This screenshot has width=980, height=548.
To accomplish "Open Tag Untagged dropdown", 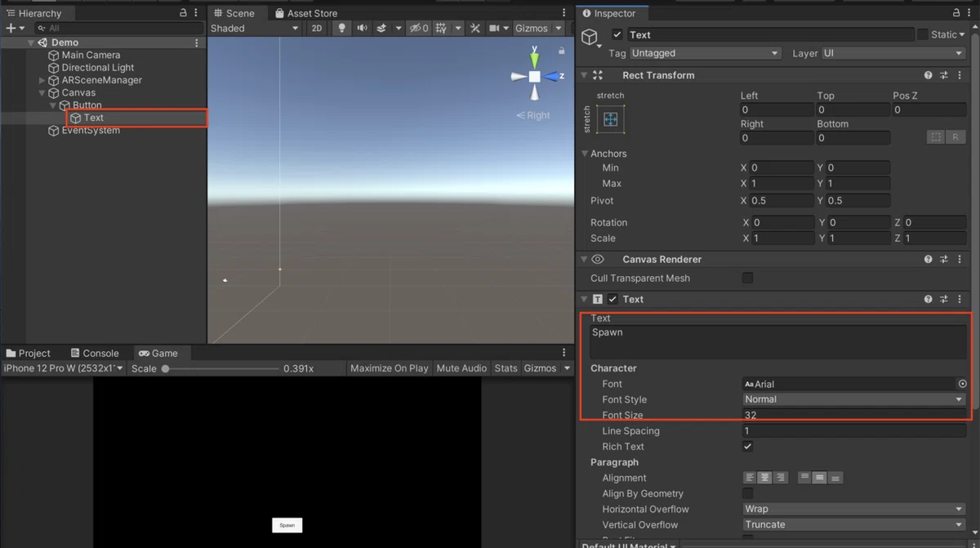I will [x=706, y=53].
